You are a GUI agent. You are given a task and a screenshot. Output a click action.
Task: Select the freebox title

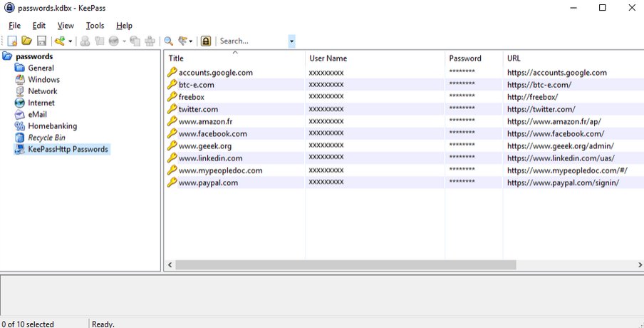coord(192,97)
